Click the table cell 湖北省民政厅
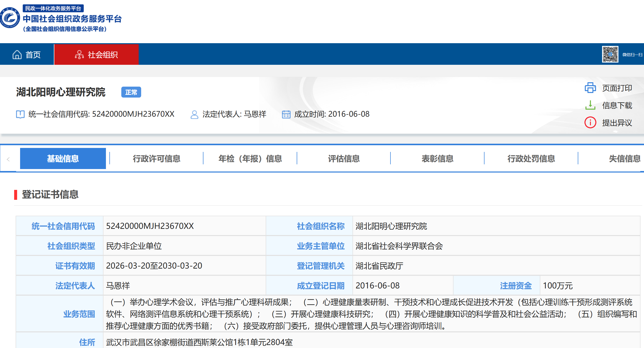The height and width of the screenshot is (348, 644). coord(496,265)
